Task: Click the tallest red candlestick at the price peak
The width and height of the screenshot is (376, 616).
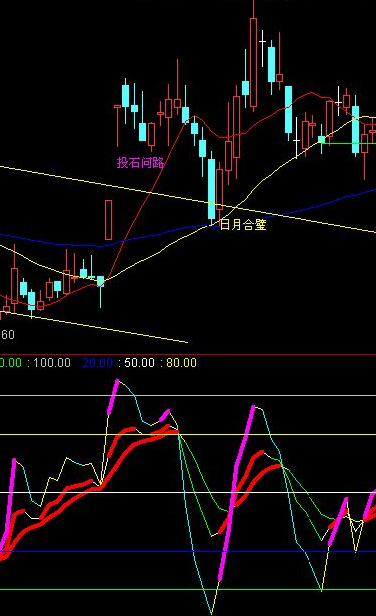Action: (253, 62)
